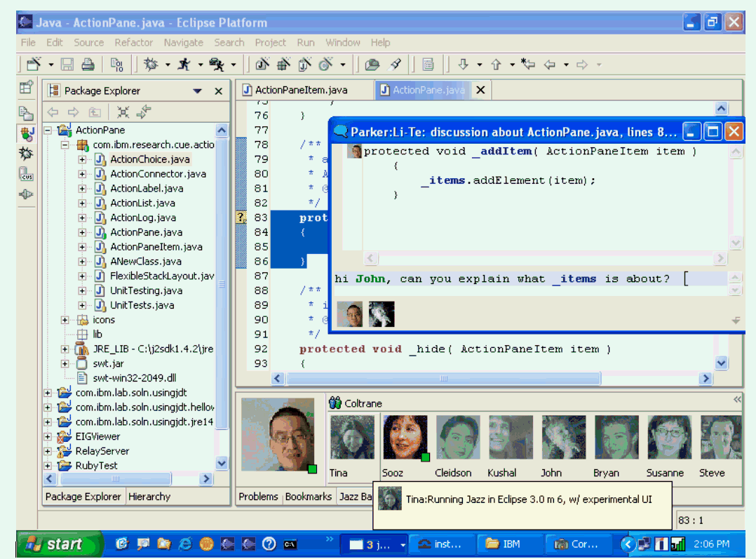Open the Package Explorer view menu dropdown
756x559 pixels.
coord(198,91)
